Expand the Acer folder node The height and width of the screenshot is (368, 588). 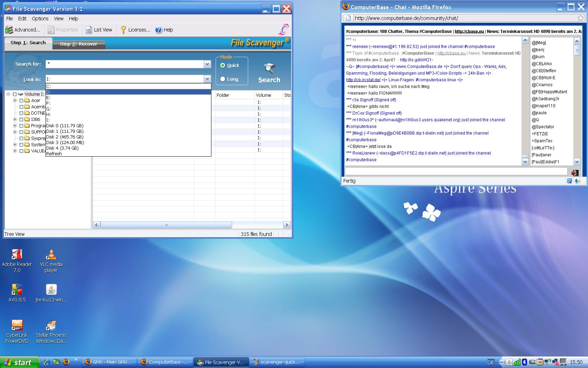point(15,101)
